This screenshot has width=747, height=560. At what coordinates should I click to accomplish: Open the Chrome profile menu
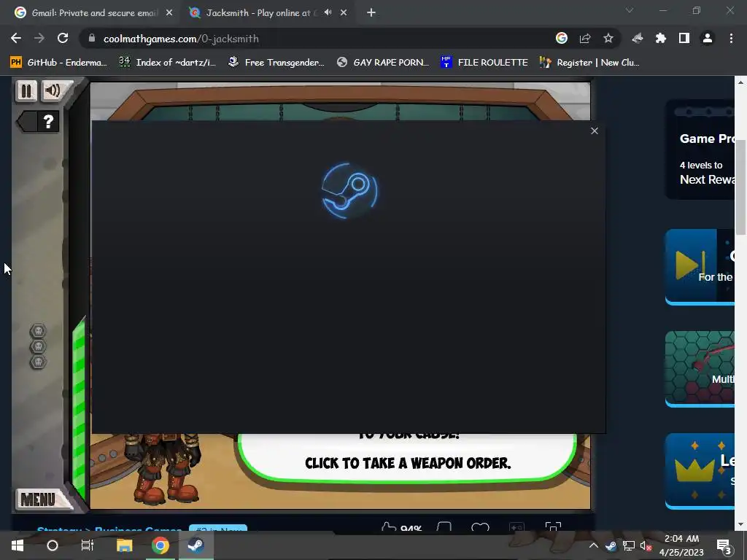[708, 38]
